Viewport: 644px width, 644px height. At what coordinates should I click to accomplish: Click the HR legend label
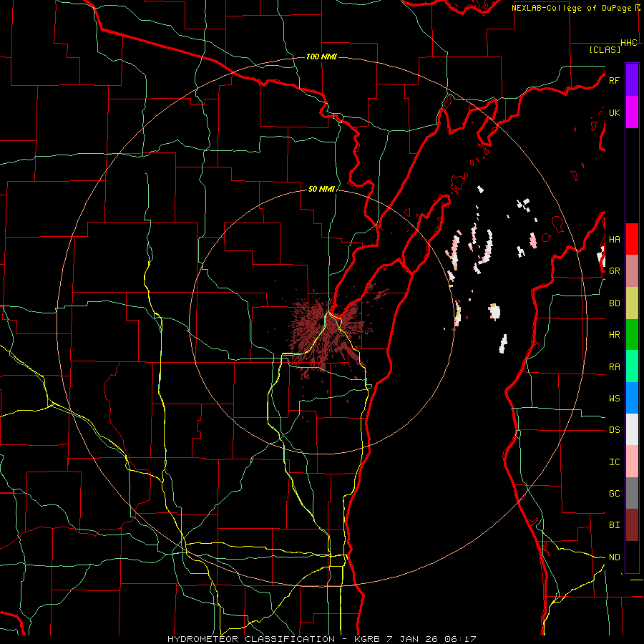[x=614, y=335]
